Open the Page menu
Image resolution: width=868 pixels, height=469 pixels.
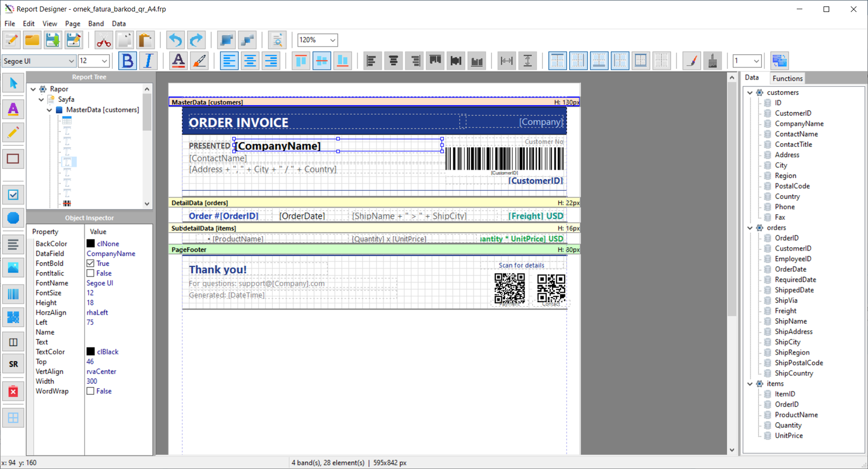[73, 24]
